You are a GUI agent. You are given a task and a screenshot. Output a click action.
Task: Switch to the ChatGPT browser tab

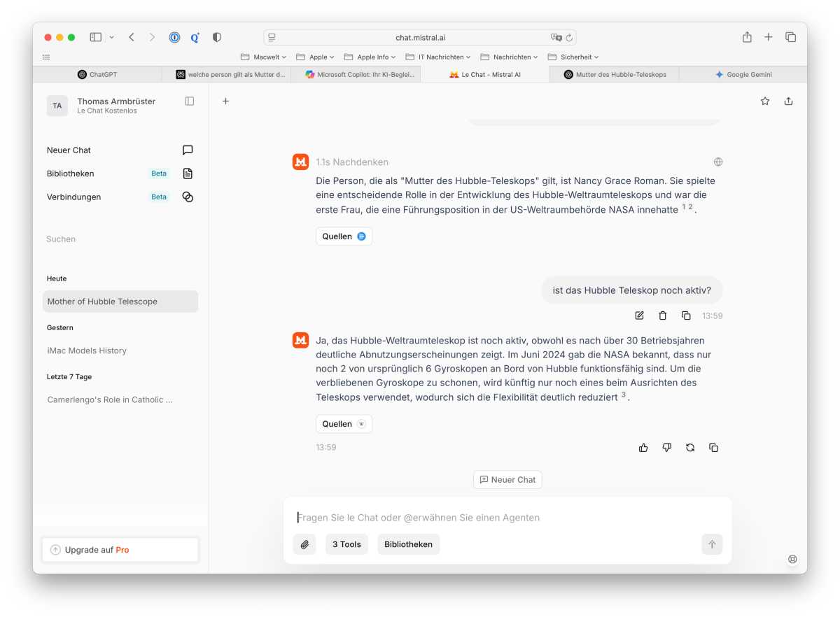coord(97,74)
